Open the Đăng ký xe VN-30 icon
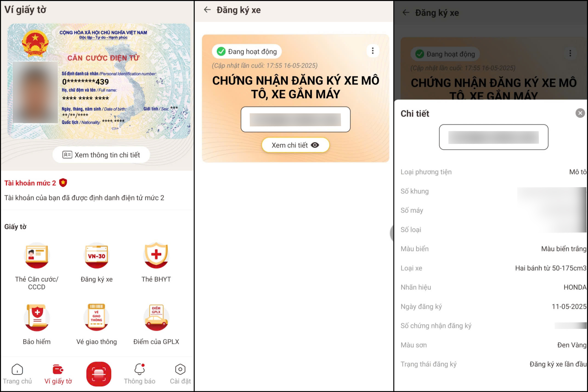 coord(96,255)
